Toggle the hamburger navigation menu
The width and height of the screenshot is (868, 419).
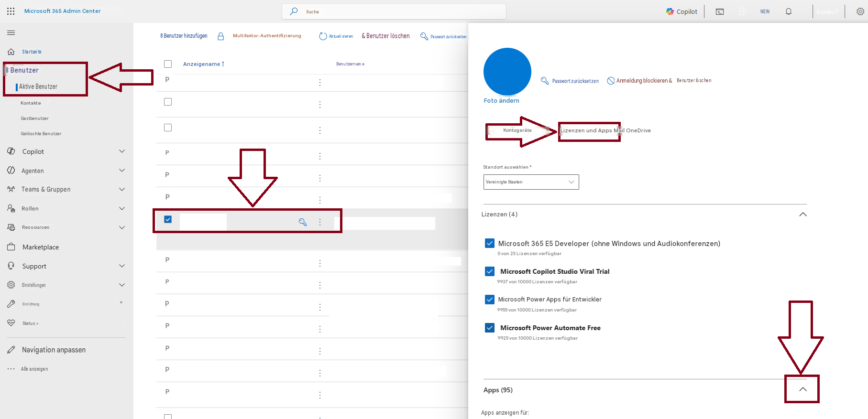pos(11,33)
